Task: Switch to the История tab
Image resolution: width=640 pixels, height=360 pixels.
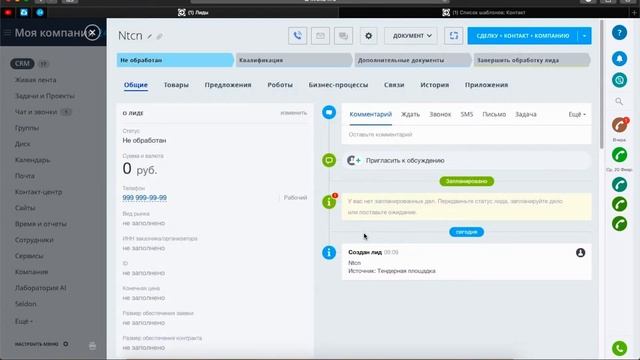Action: pyautogui.click(x=435, y=85)
